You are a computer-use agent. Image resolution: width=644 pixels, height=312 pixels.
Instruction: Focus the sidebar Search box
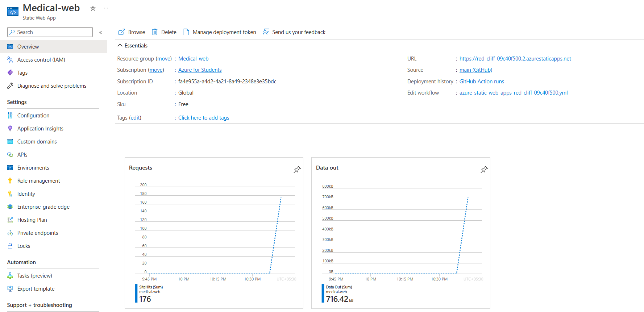coord(50,32)
